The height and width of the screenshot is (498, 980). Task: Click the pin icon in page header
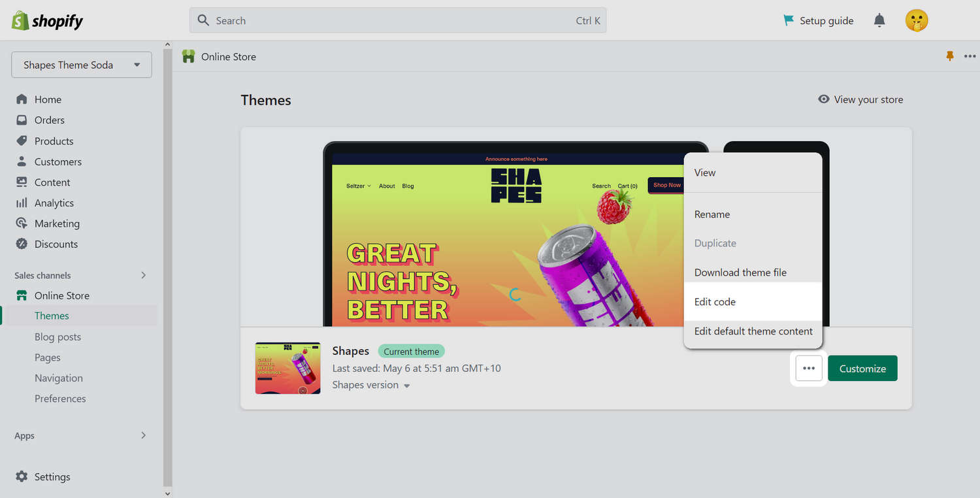950,57
